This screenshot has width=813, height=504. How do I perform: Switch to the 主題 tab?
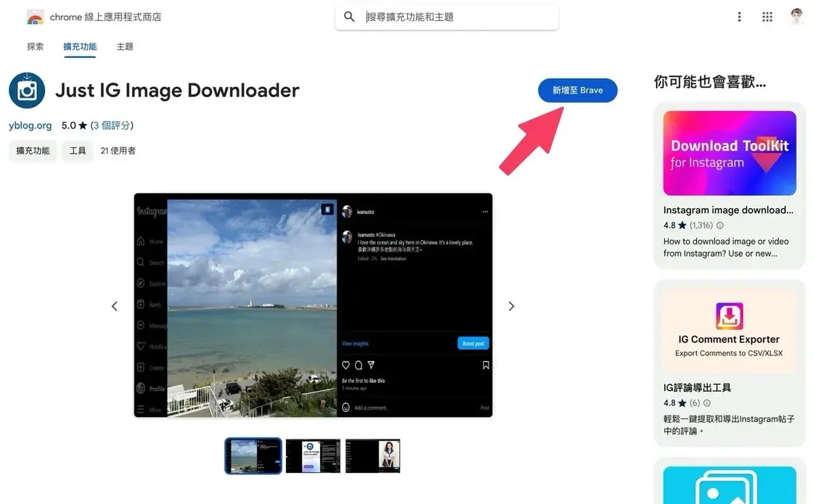[124, 46]
